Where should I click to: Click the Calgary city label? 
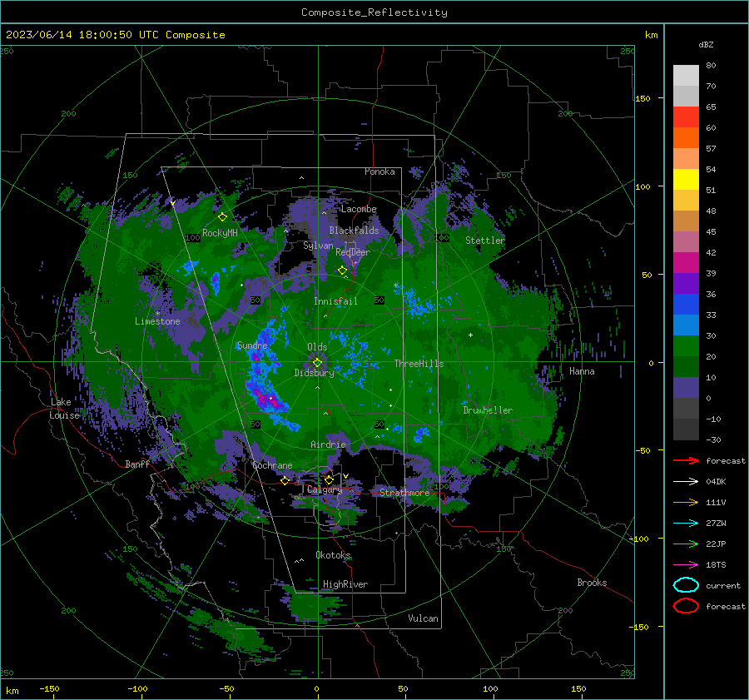tap(325, 489)
